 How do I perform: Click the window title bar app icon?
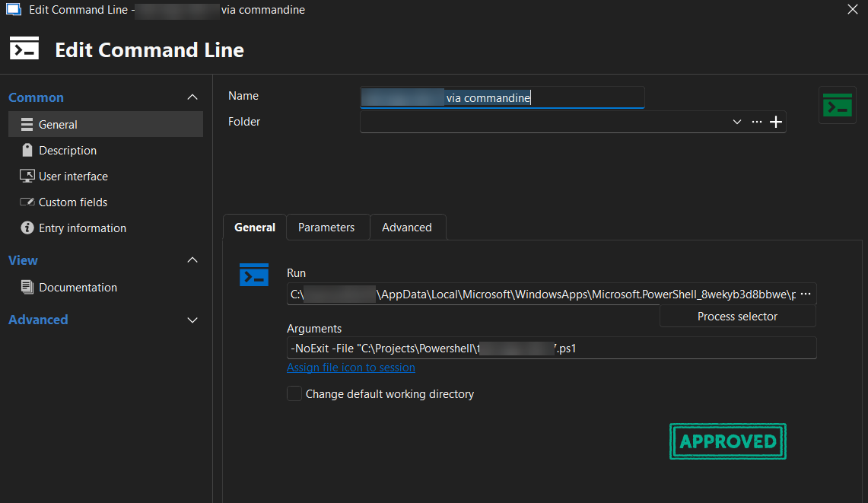click(x=13, y=9)
